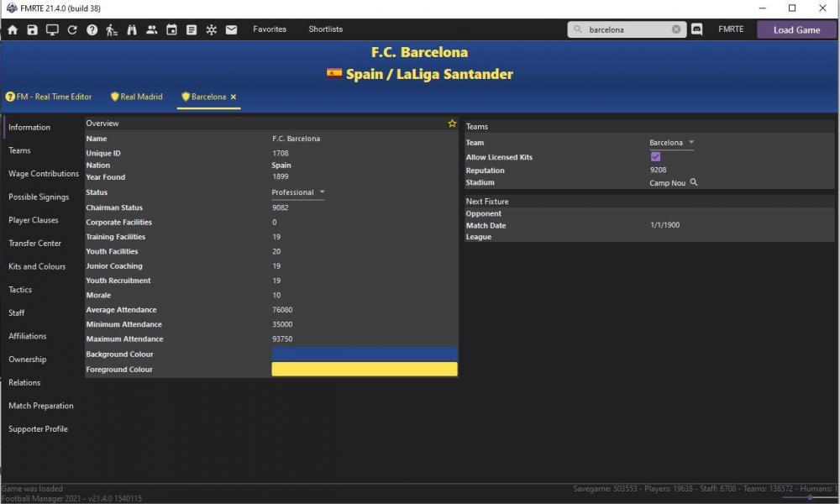Image resolution: width=840 pixels, height=504 pixels.
Task: Open the Status Professional dropdown
Action: 298,192
